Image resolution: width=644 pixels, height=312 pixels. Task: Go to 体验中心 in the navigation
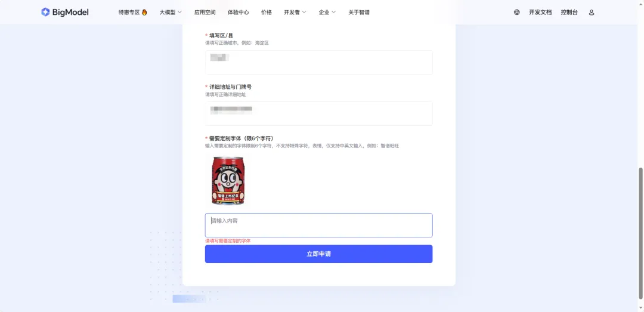pos(238,13)
